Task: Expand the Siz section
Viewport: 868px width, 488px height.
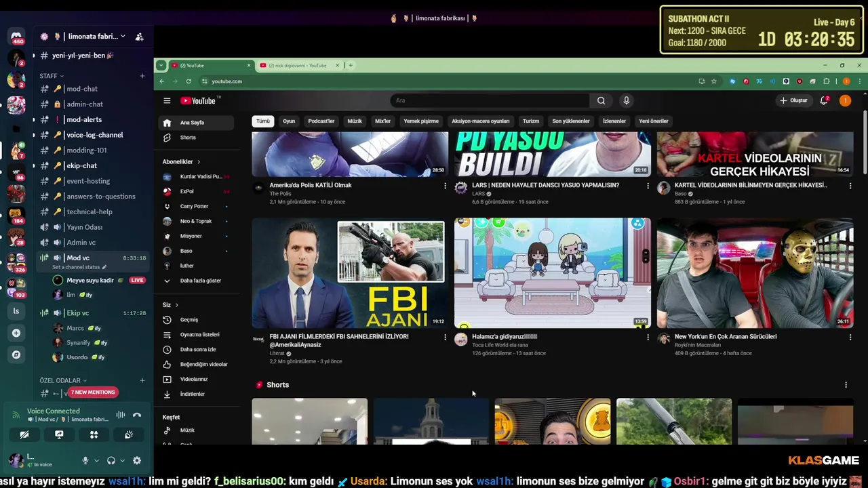Action: pos(170,305)
